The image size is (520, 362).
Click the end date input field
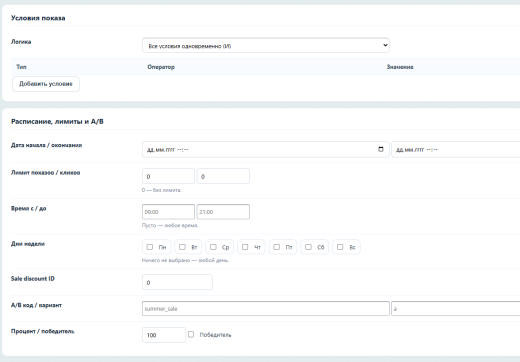tap(456, 149)
